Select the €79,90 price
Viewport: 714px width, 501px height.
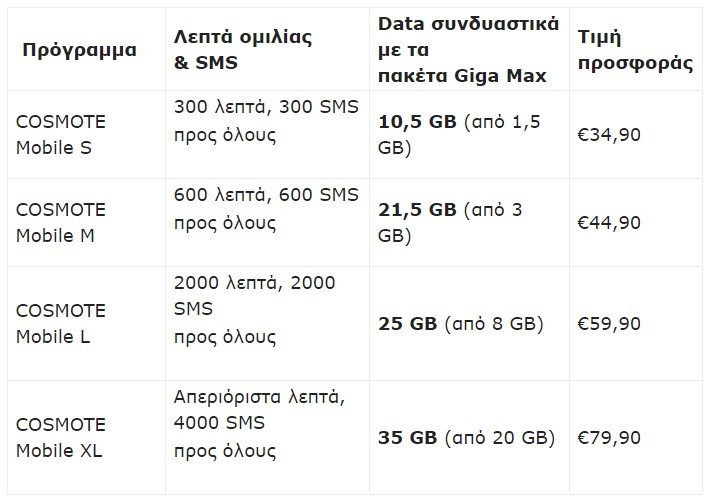(x=609, y=438)
